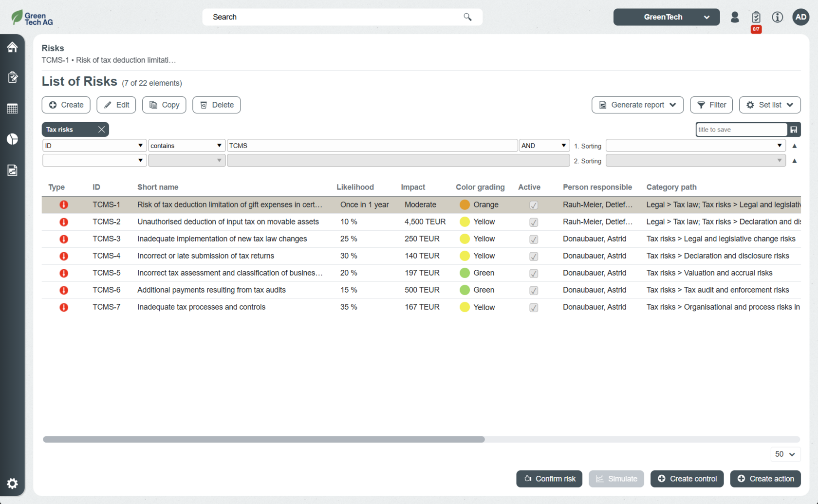Toggle Active checkbox for TCMS-7

[534, 307]
